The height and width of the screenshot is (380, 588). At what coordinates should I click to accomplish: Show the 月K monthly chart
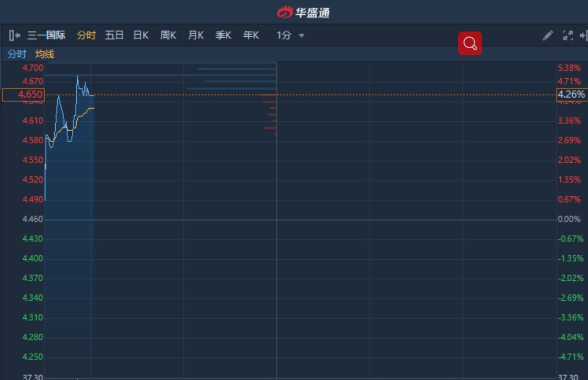pyautogui.click(x=195, y=36)
